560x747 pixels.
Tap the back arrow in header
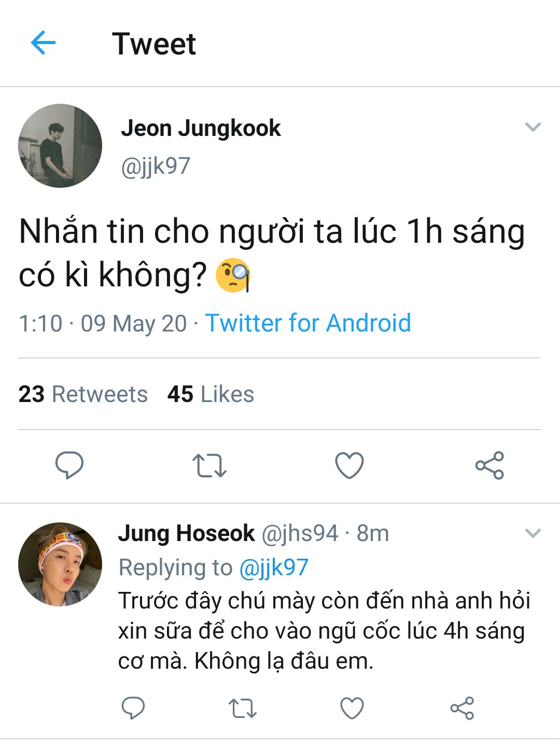click(x=43, y=43)
